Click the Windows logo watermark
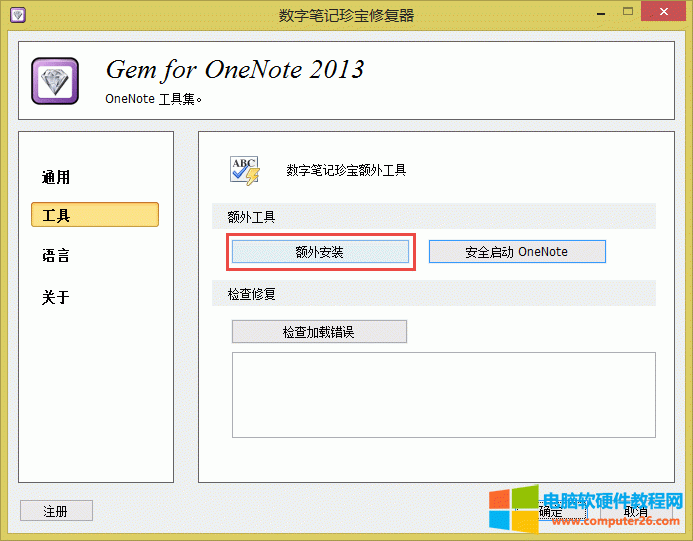 pyautogui.click(x=512, y=512)
